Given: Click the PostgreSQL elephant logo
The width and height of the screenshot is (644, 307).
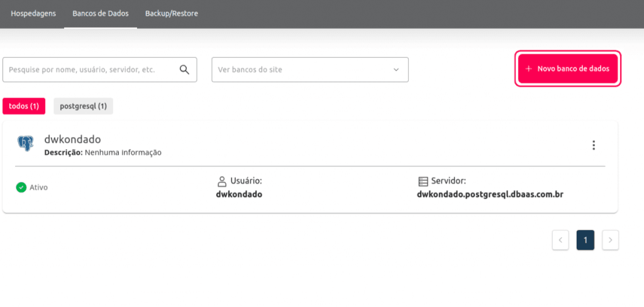Looking at the screenshot, I should point(25,144).
